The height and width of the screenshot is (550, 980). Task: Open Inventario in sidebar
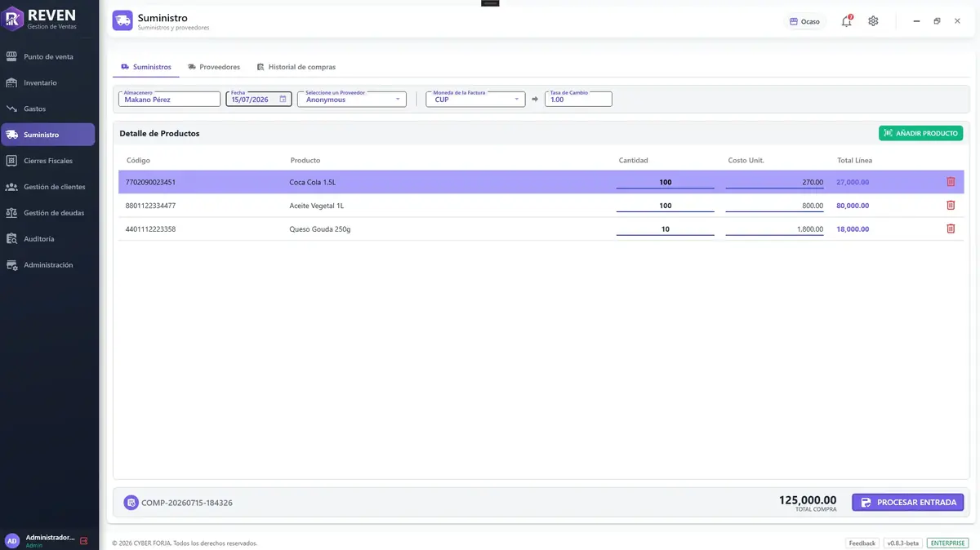[x=48, y=82]
